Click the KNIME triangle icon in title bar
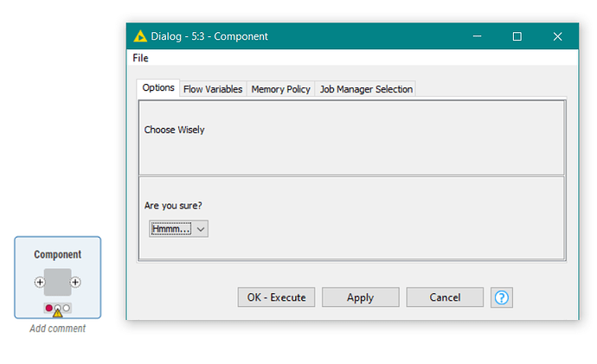597x364 pixels. coord(140,36)
